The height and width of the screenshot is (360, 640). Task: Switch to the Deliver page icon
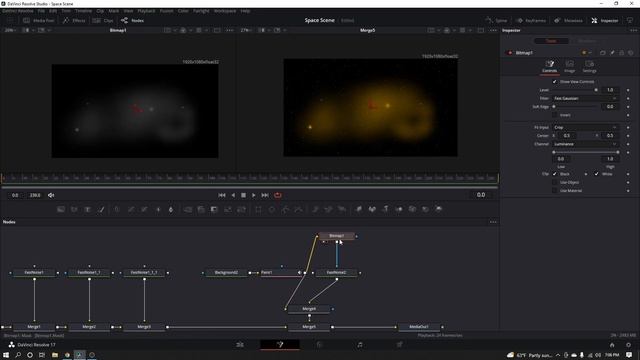point(400,345)
